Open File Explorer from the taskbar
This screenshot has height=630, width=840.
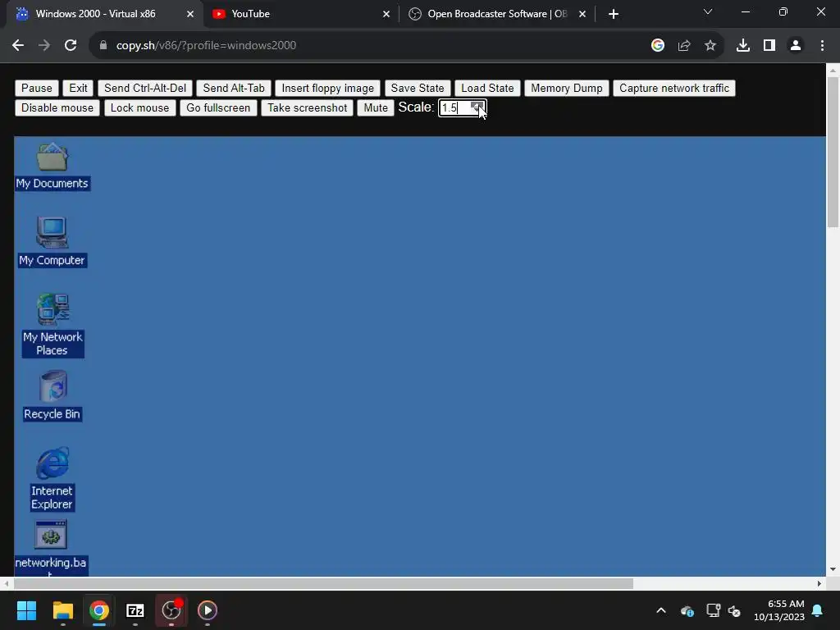point(62,610)
